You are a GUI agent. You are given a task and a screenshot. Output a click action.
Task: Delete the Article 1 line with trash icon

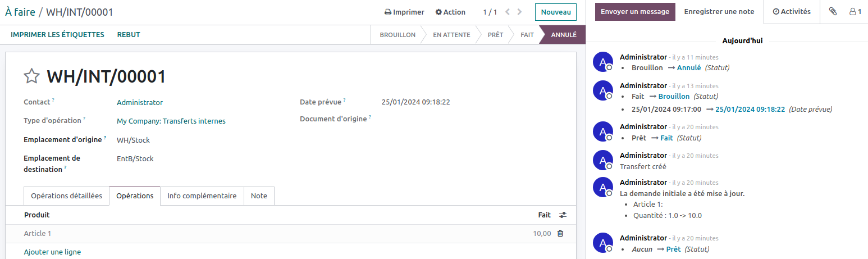pos(560,234)
